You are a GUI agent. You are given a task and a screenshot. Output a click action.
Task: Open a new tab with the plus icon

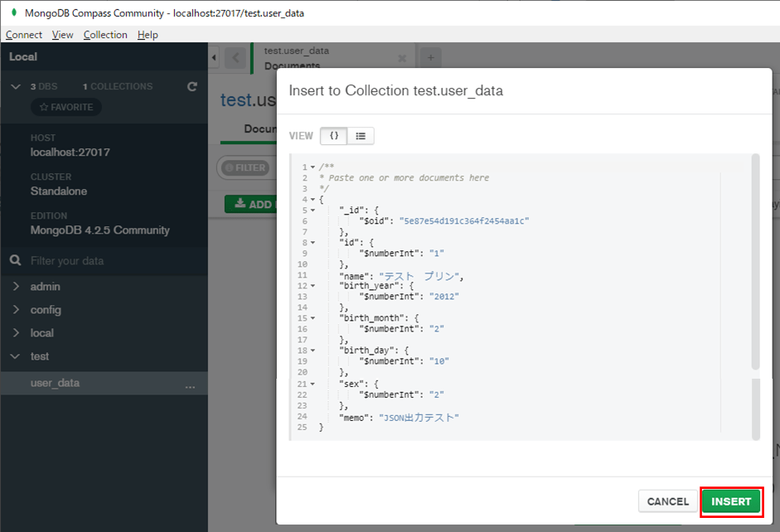point(430,56)
